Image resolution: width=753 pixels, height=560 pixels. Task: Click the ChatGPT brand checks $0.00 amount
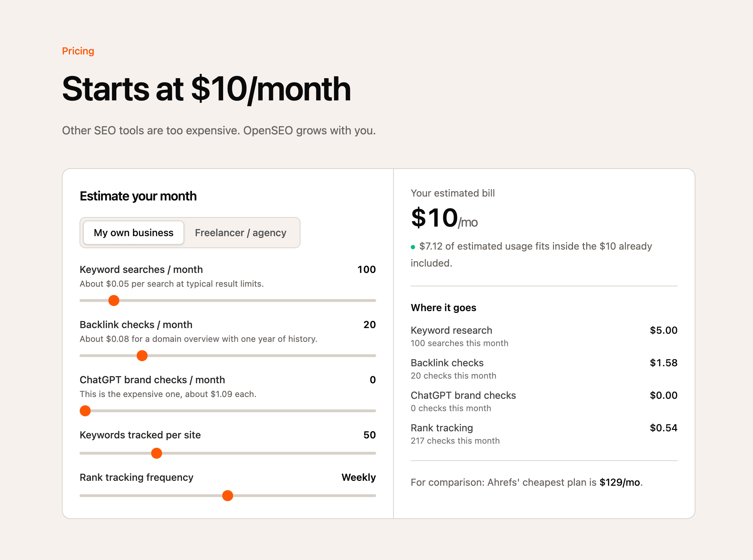click(664, 395)
